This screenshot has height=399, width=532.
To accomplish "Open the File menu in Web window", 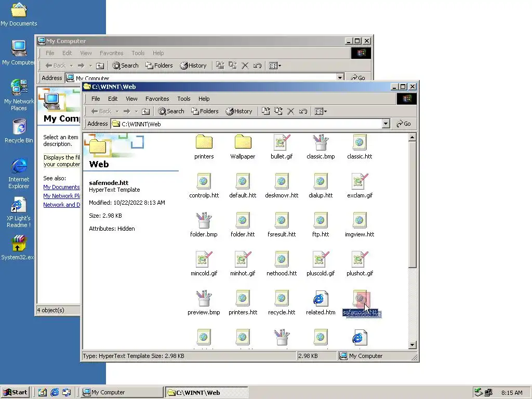I will 96,99.
